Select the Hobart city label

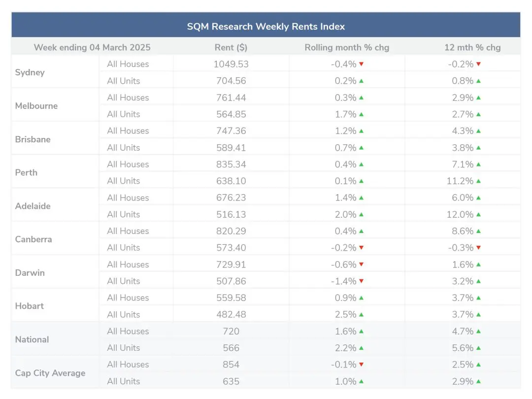click(x=30, y=306)
